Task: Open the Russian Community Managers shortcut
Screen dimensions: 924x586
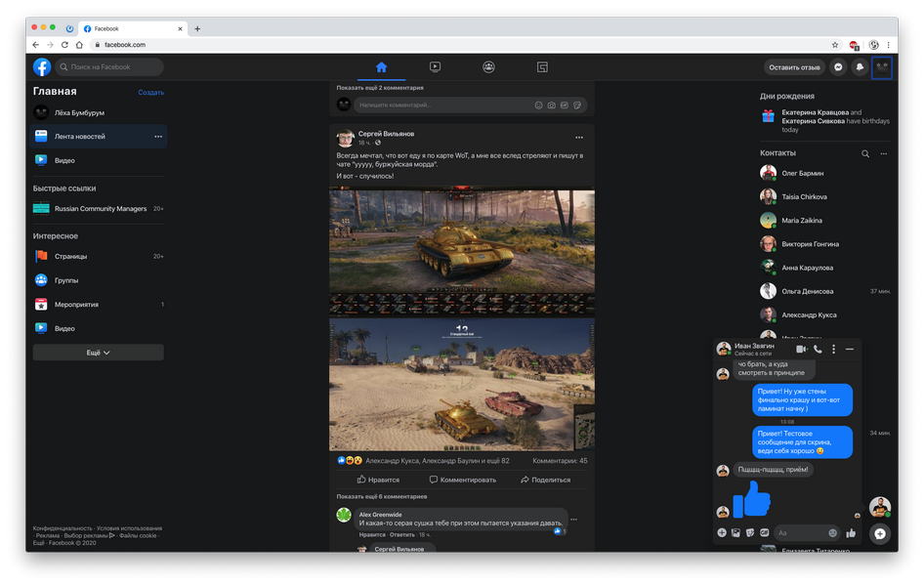Action: tap(99, 208)
